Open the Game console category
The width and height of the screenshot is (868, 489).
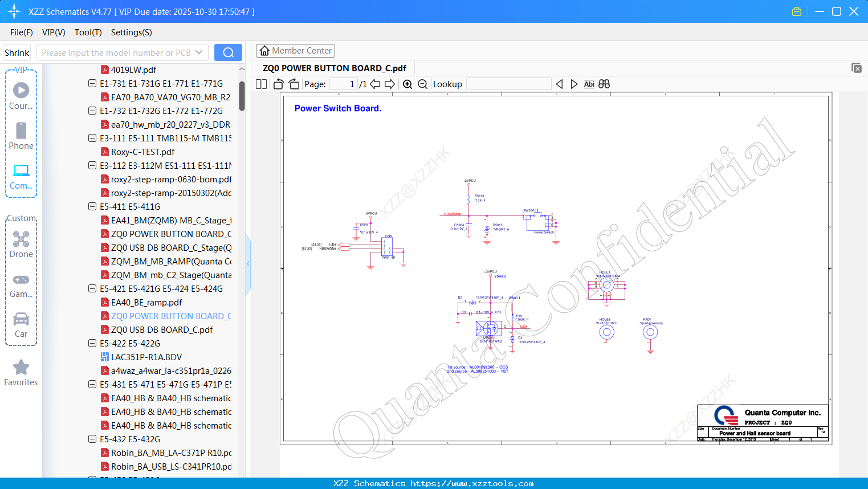coord(21,285)
